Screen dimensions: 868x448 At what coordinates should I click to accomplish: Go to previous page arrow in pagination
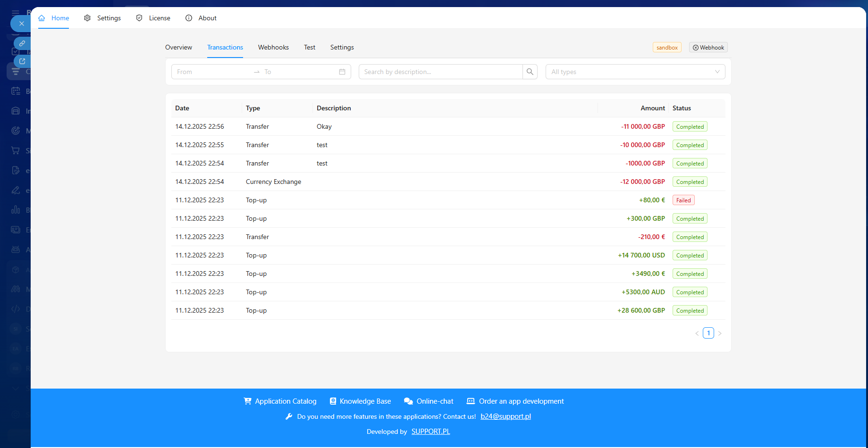pyautogui.click(x=697, y=333)
